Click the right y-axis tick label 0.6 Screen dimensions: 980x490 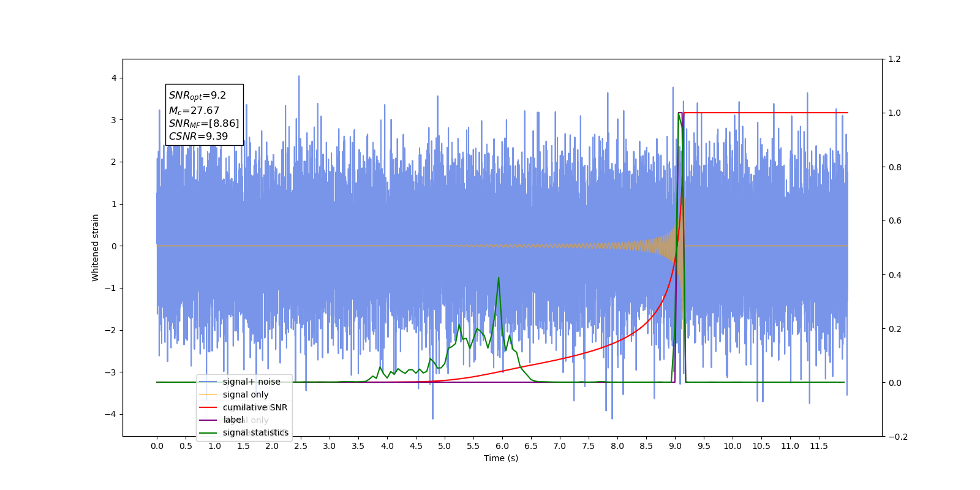click(895, 221)
